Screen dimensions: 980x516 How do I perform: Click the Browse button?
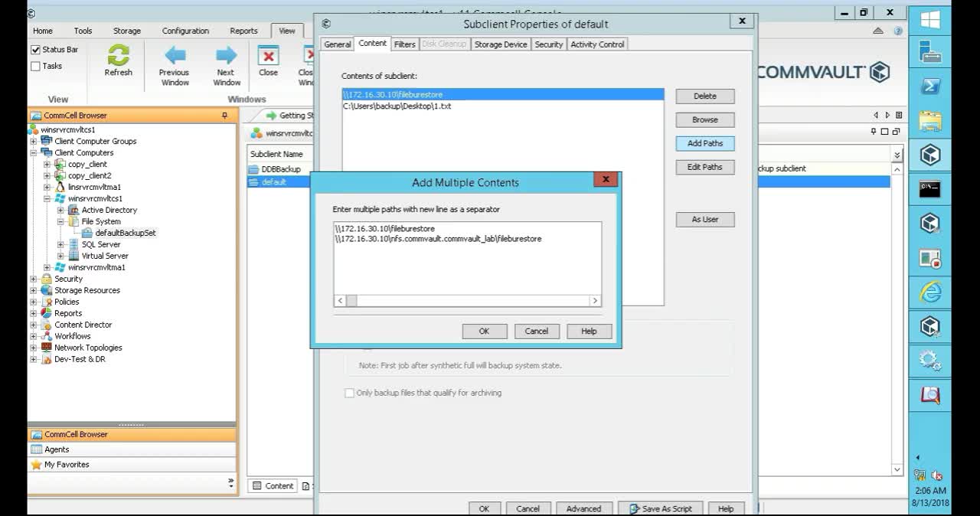705,120
